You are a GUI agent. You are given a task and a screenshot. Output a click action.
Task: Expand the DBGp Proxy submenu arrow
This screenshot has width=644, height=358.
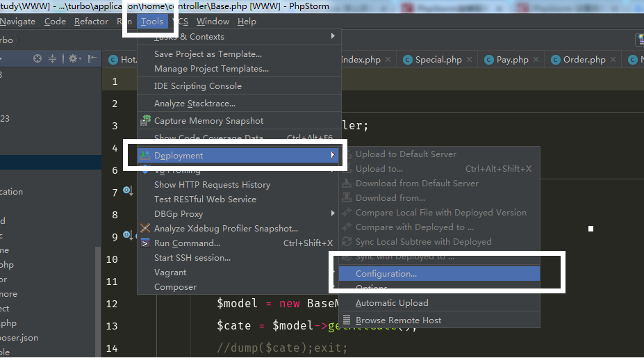(333, 213)
